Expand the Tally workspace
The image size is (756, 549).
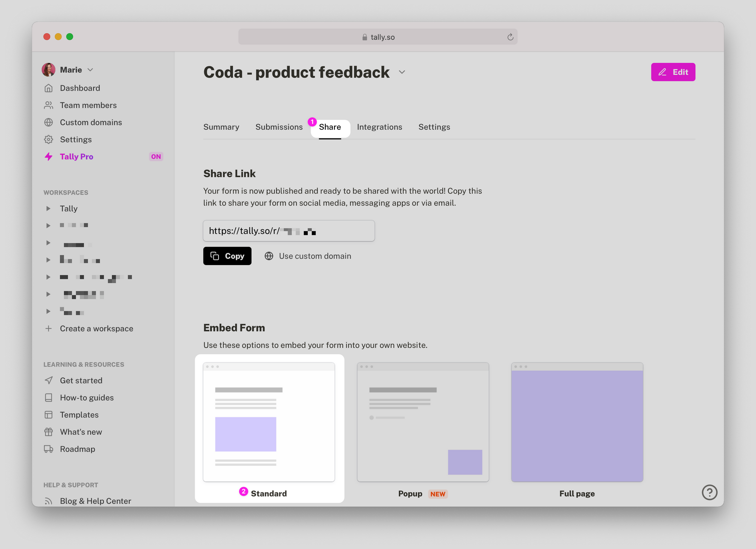tap(48, 209)
